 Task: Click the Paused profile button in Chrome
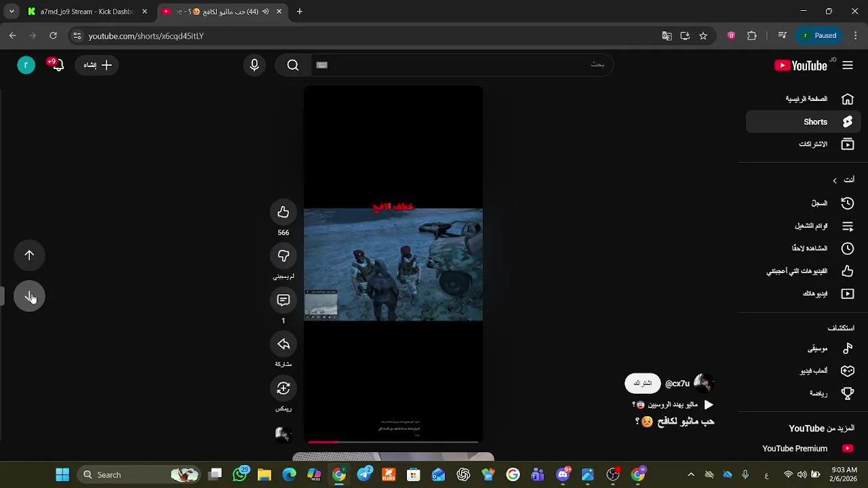819,36
